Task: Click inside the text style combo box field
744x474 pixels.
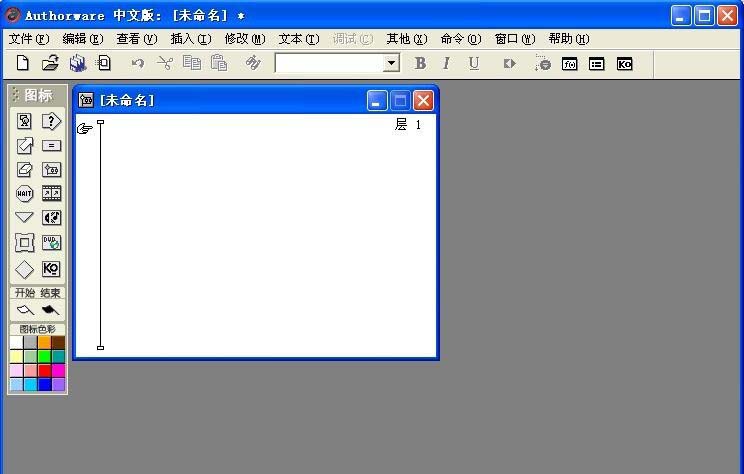Action: coord(329,63)
